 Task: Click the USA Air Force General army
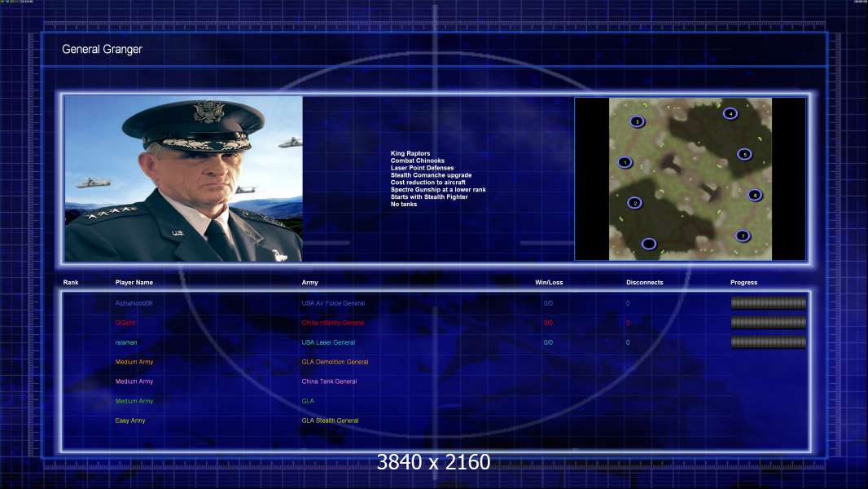tap(333, 303)
